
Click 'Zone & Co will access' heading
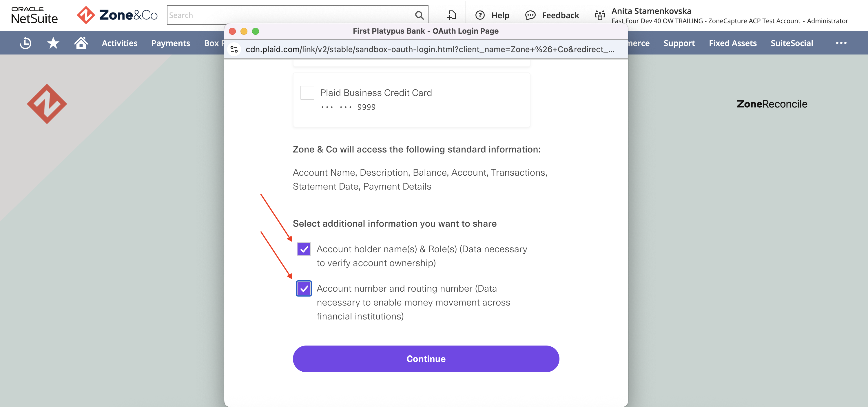coord(417,149)
